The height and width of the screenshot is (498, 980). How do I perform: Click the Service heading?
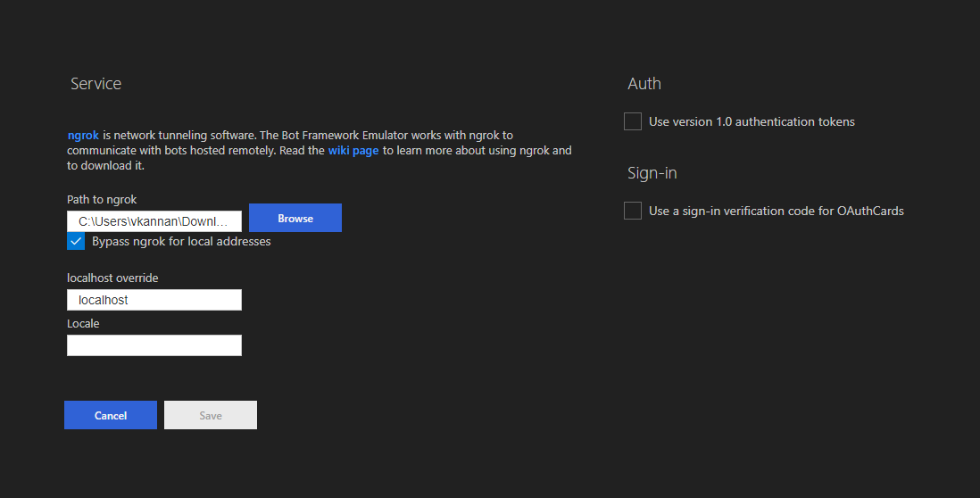coord(96,84)
